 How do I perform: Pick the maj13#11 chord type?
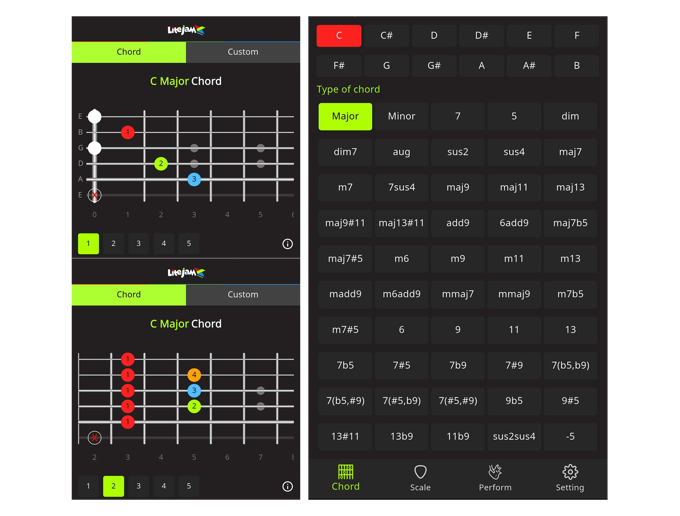401,223
